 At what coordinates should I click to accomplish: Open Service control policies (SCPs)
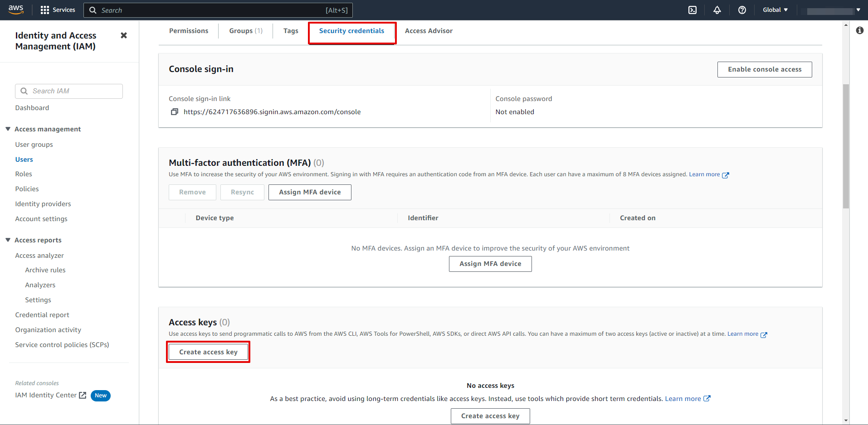62,345
